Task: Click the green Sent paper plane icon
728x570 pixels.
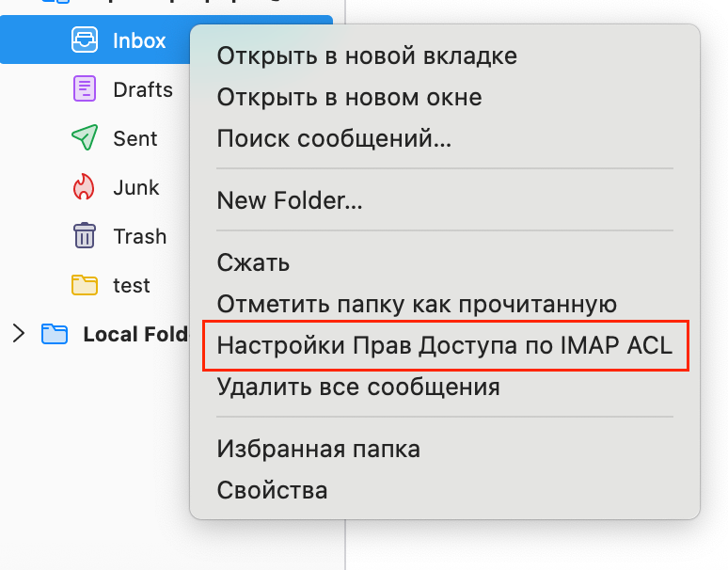Action: (x=85, y=138)
